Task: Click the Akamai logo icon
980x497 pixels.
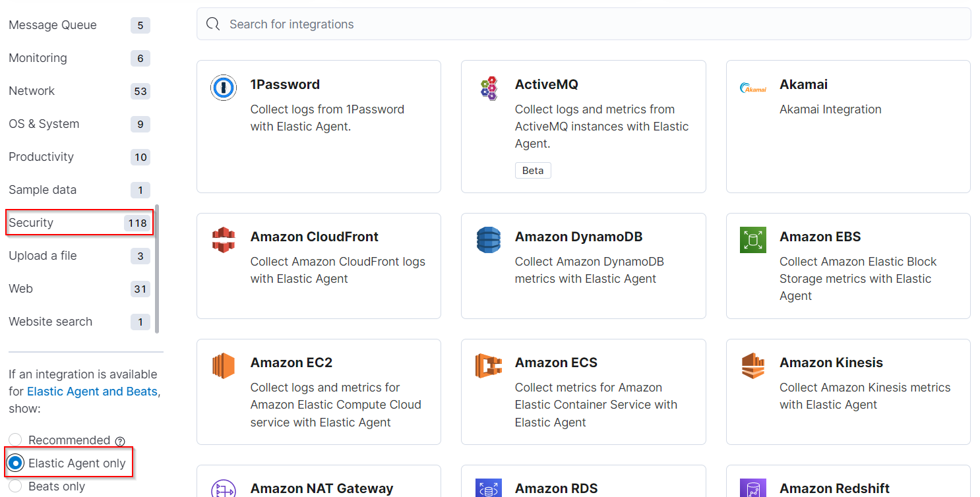Action: (x=753, y=88)
